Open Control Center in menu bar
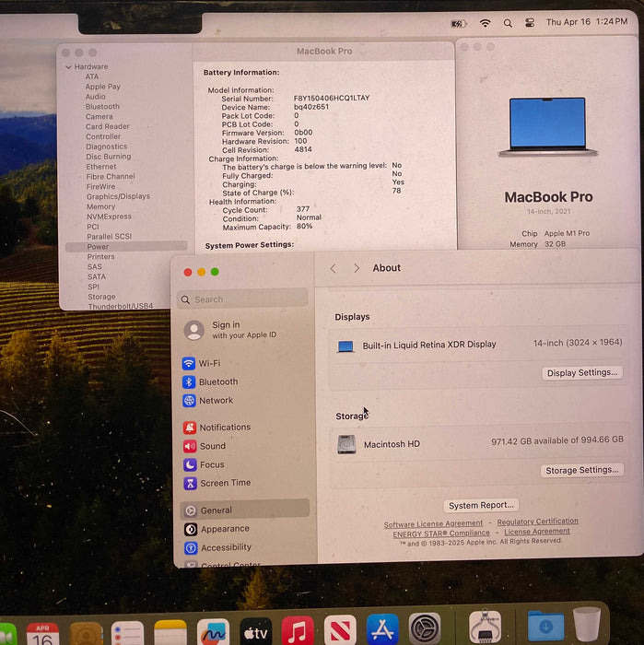644x645 pixels. 530,23
